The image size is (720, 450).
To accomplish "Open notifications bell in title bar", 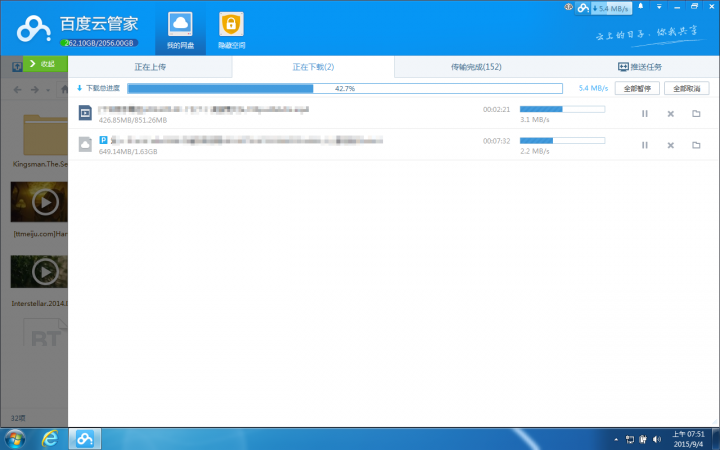I will click(x=641, y=6).
